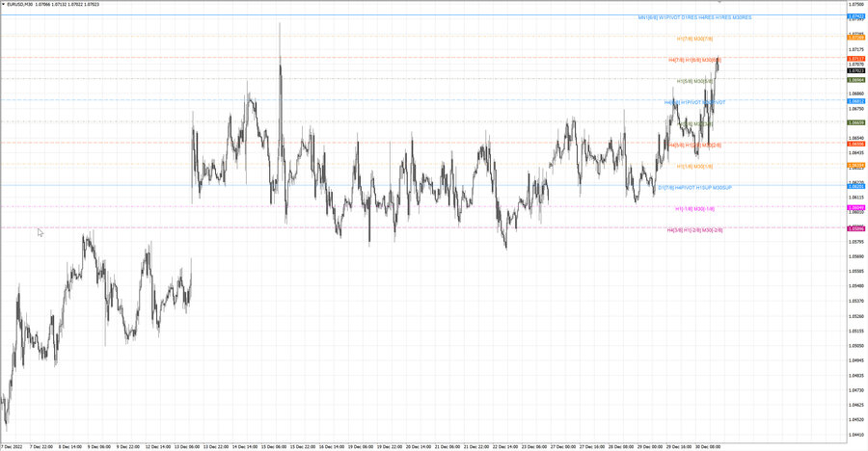The image size is (868, 451).
Task: Select the MN1[6/8] W1PIVOT D1RES level label
Action: coord(694,17)
